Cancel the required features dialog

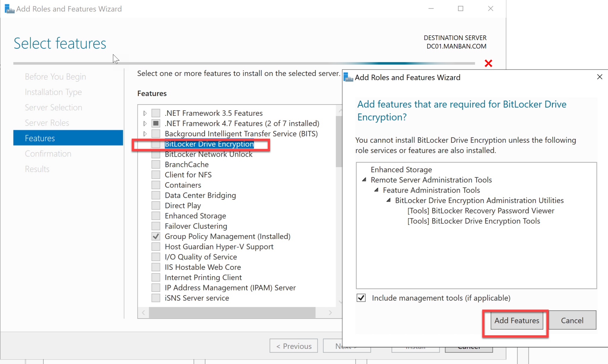click(572, 320)
